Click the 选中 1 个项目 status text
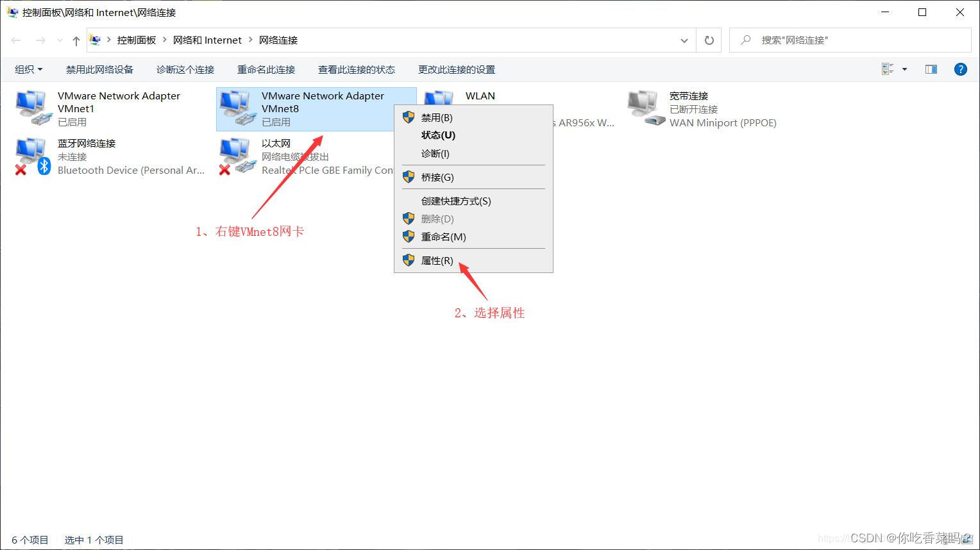Screen dimensions: 980x550 tap(94, 540)
